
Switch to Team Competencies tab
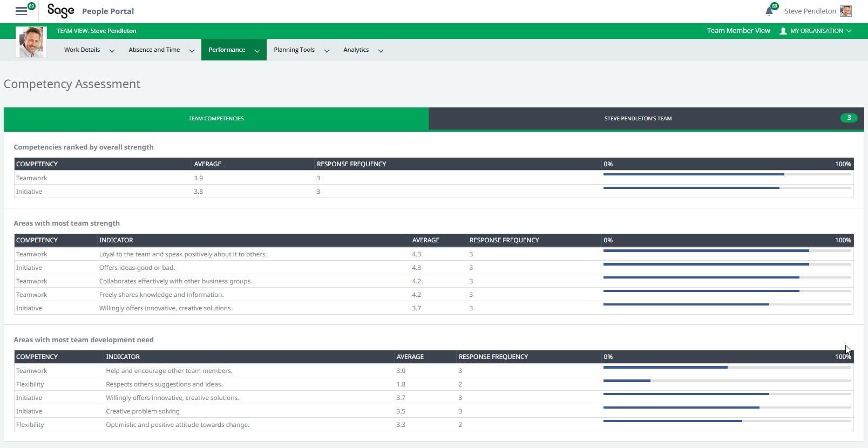tap(216, 119)
